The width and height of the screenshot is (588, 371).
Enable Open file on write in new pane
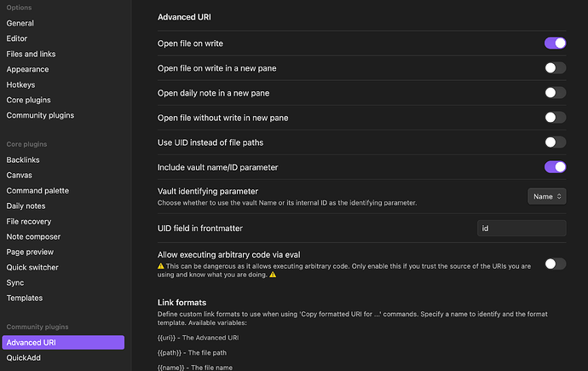point(555,67)
